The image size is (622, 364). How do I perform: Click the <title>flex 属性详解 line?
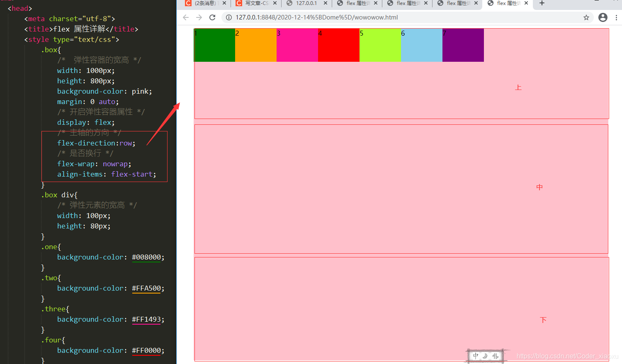[x=81, y=29]
